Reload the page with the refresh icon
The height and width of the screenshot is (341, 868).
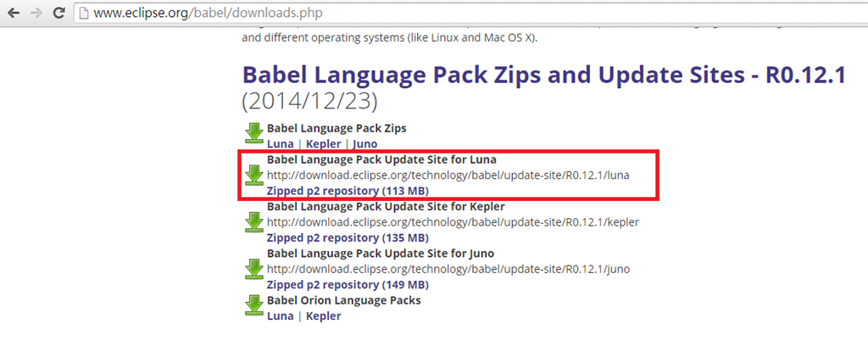coord(60,14)
